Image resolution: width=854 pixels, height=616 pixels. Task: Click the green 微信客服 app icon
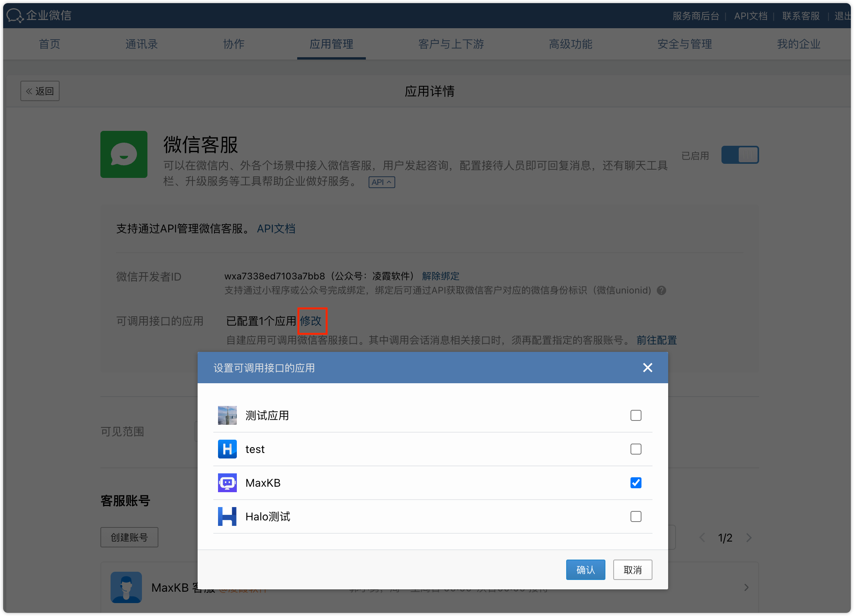[x=124, y=154]
